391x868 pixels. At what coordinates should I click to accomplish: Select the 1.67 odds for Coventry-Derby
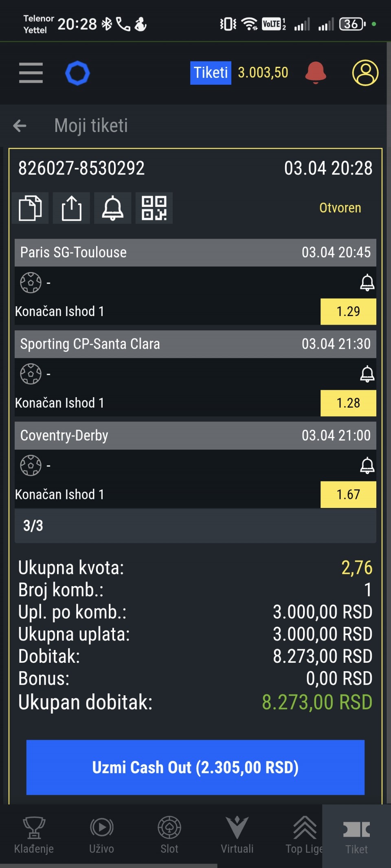coord(348,494)
